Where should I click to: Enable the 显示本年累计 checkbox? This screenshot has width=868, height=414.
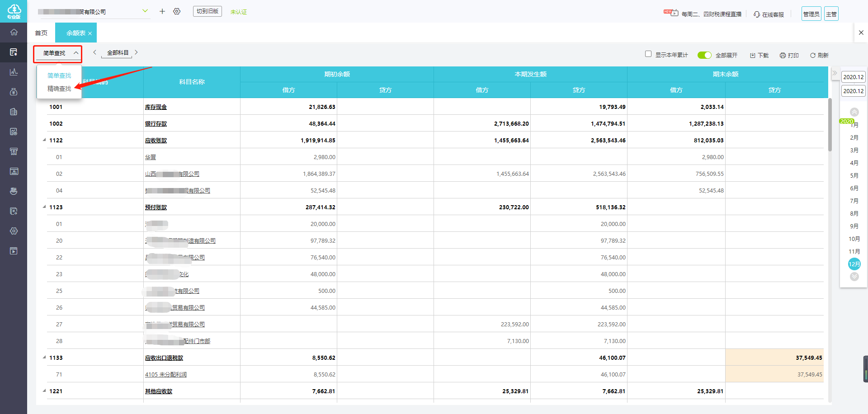(648, 54)
